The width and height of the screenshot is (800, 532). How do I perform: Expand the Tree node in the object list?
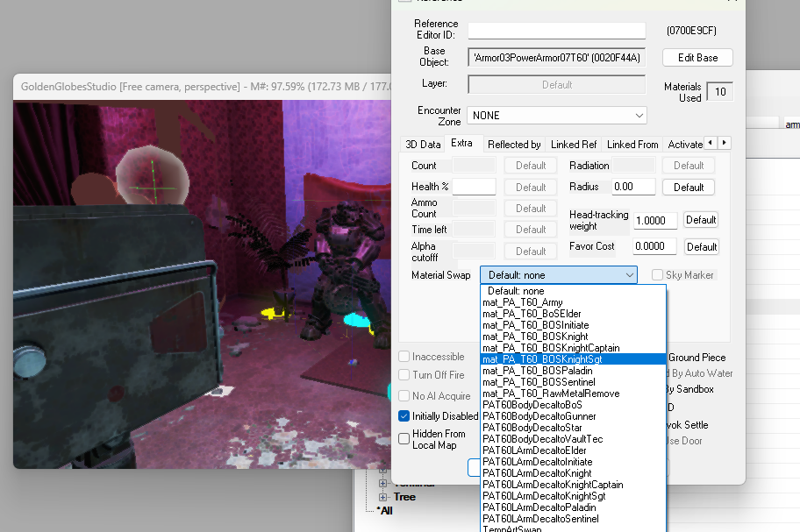click(x=382, y=497)
